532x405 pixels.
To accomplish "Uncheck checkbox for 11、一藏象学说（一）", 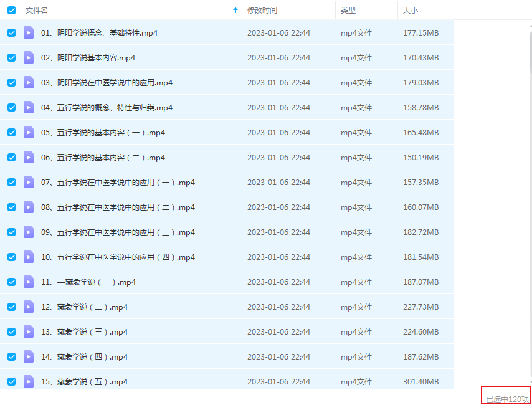I will [12, 282].
